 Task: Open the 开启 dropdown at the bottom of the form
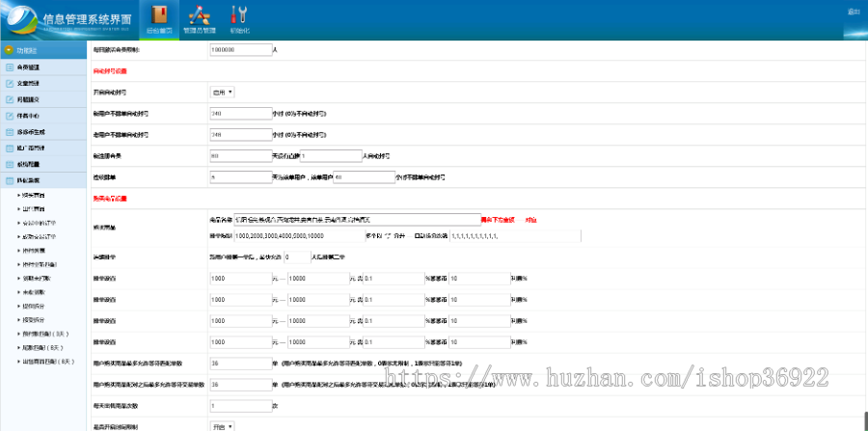tap(222, 425)
